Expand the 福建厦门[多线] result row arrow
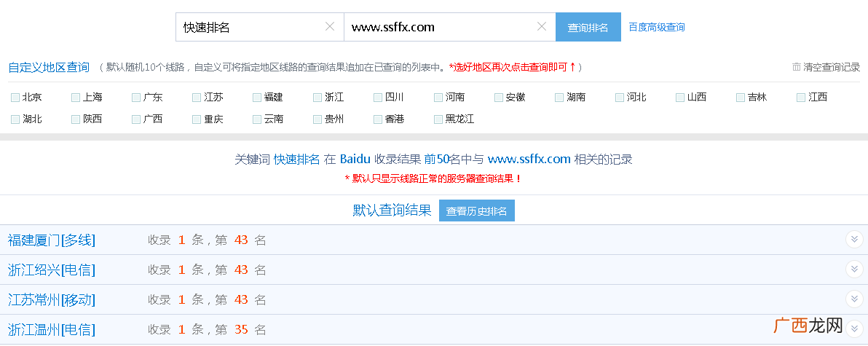 854,240
